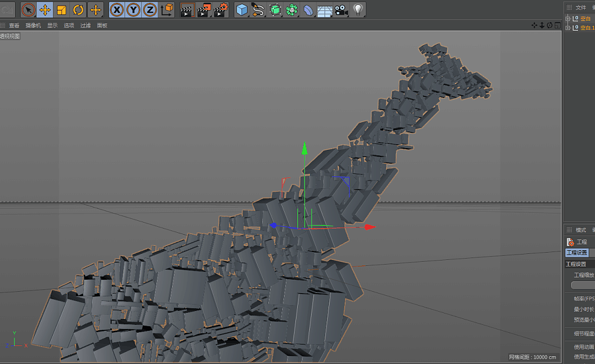Toggle the Z axis lock

point(150,10)
